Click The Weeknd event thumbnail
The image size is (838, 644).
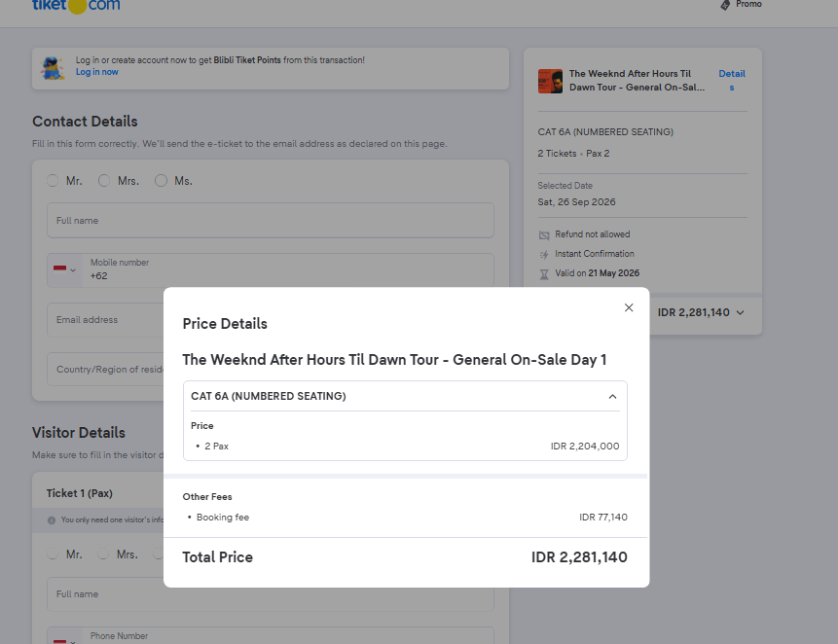(x=550, y=81)
